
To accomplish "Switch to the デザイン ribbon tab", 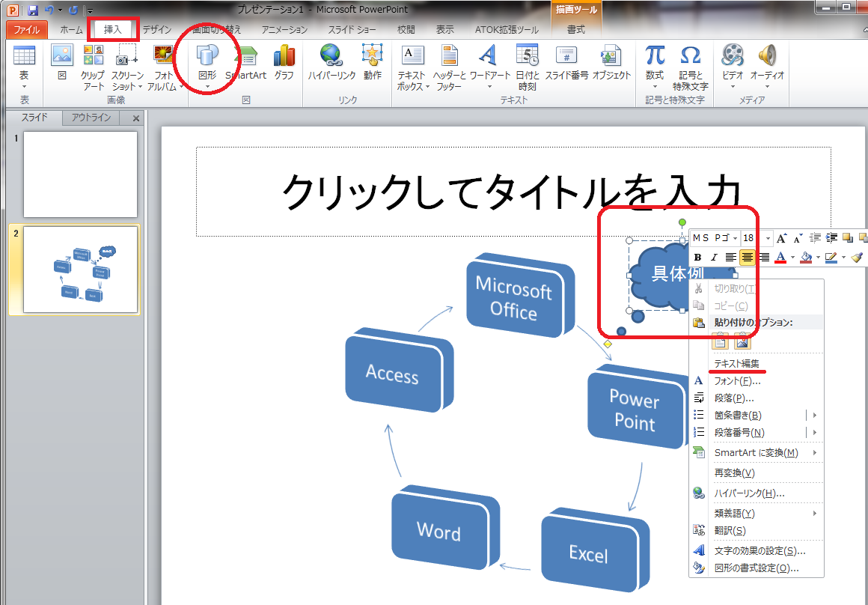I will [x=157, y=29].
